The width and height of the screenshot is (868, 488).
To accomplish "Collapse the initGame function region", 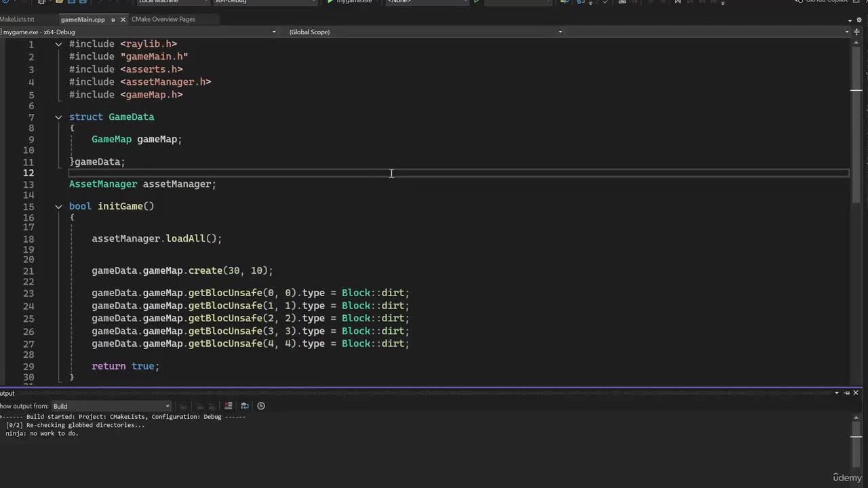I will [x=58, y=207].
